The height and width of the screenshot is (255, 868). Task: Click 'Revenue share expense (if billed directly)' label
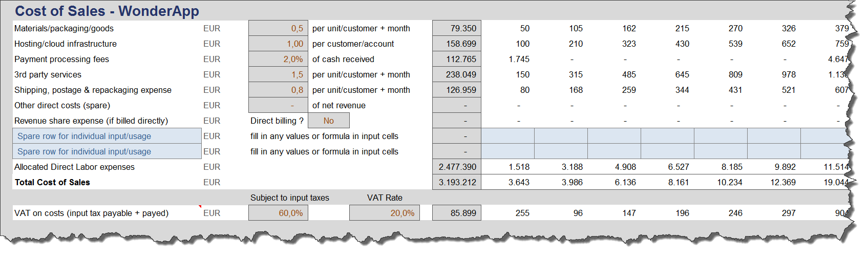point(91,121)
